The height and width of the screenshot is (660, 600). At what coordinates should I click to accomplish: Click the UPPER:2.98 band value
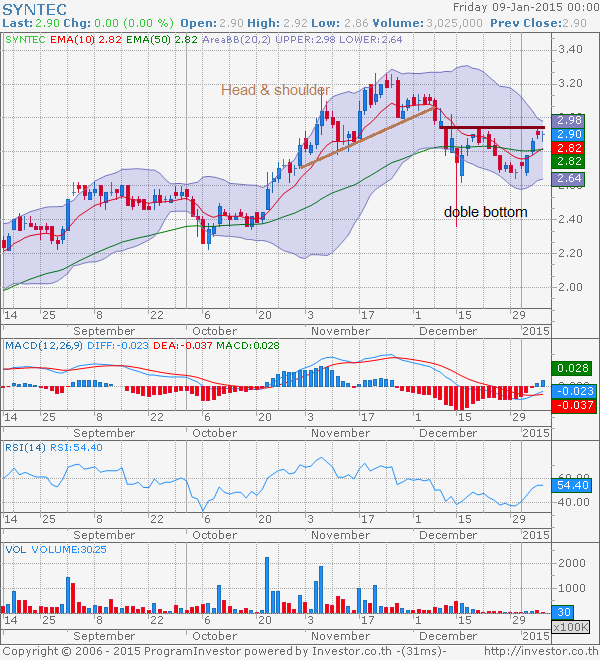305,40
